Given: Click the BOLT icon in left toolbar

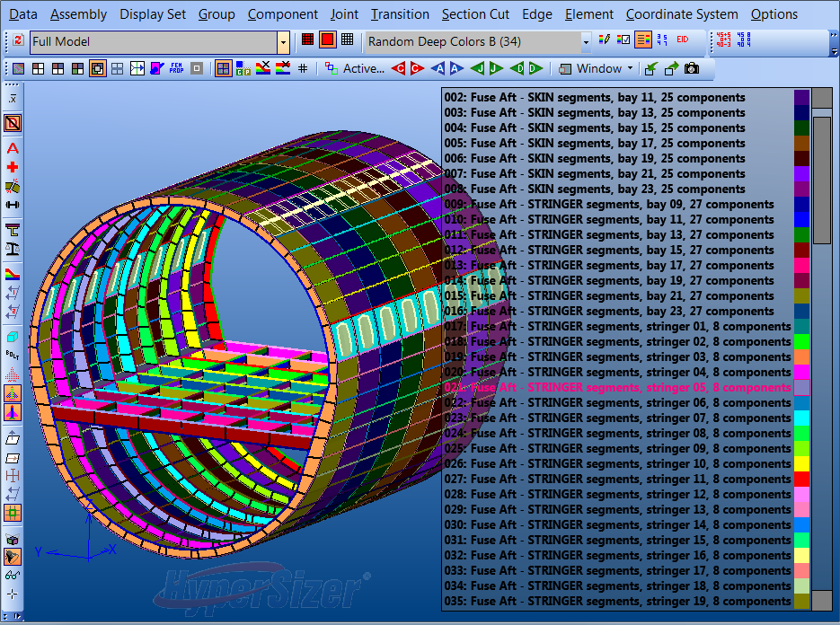Looking at the screenshot, I should click(13, 354).
